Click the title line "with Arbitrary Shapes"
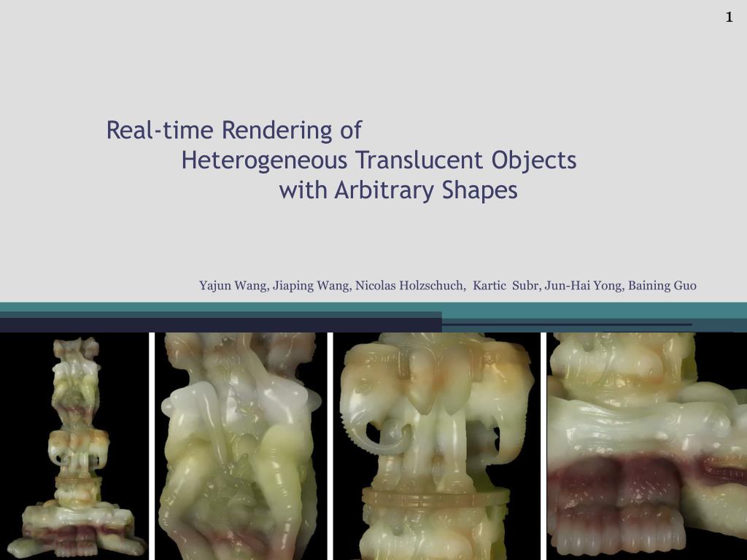747x560 pixels. (x=398, y=190)
